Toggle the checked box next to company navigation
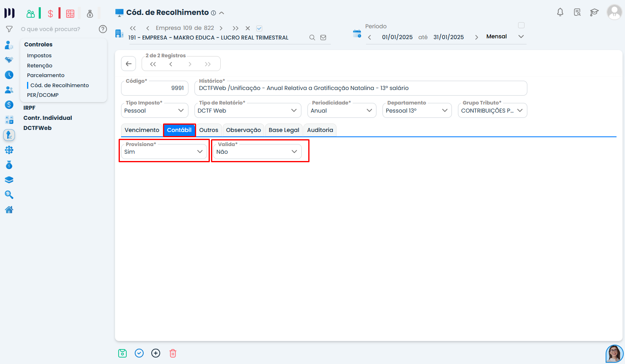 tap(259, 28)
